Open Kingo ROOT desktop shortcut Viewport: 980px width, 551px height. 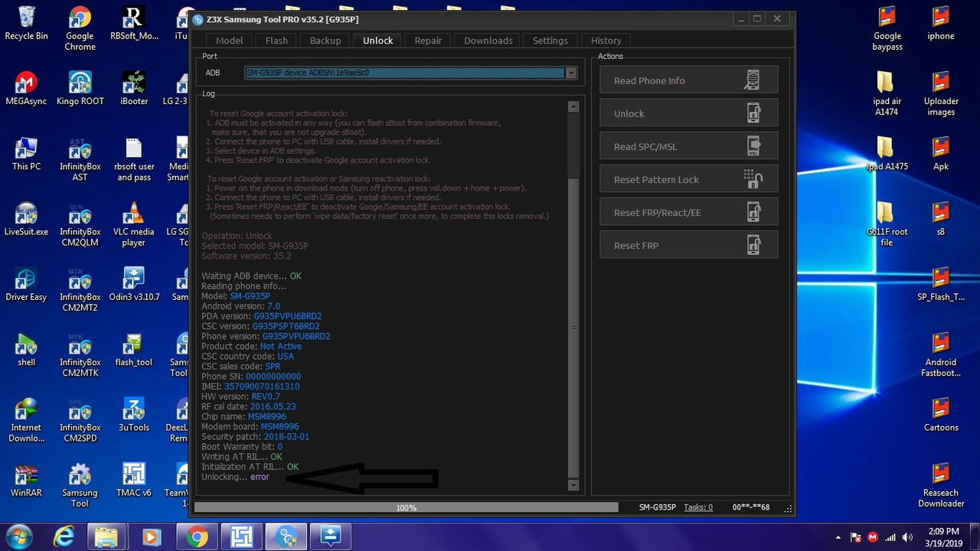point(80,88)
